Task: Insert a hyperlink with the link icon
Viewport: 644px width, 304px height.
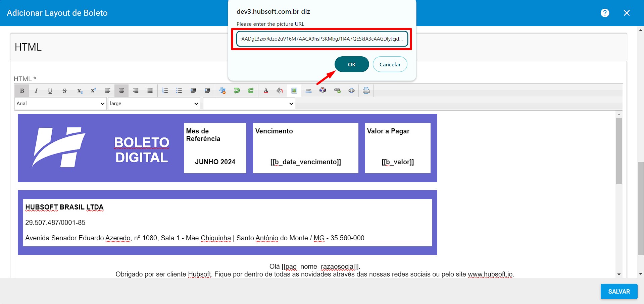Action: pyautogui.click(x=337, y=90)
